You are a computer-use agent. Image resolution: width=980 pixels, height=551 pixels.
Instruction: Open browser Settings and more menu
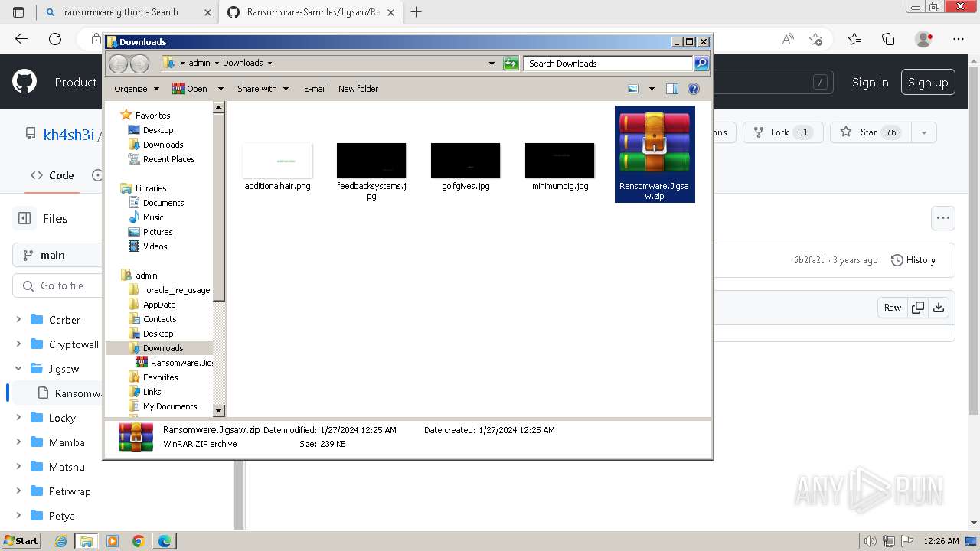[959, 39]
